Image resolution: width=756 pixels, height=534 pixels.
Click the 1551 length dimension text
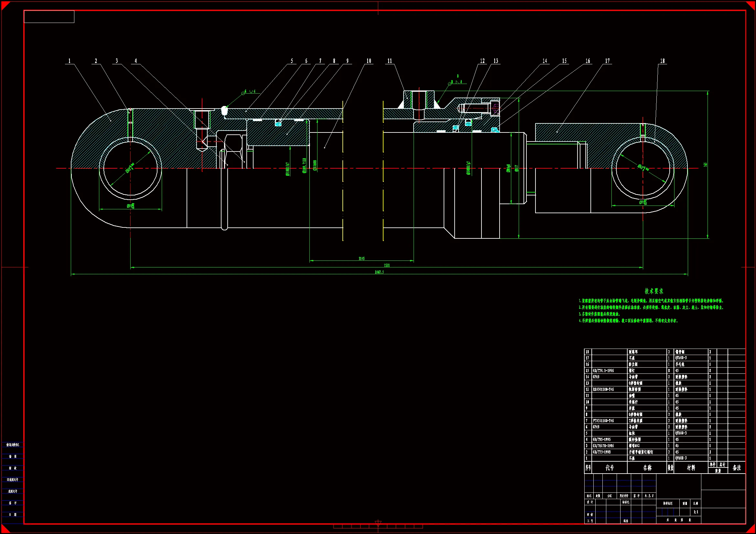point(386,265)
